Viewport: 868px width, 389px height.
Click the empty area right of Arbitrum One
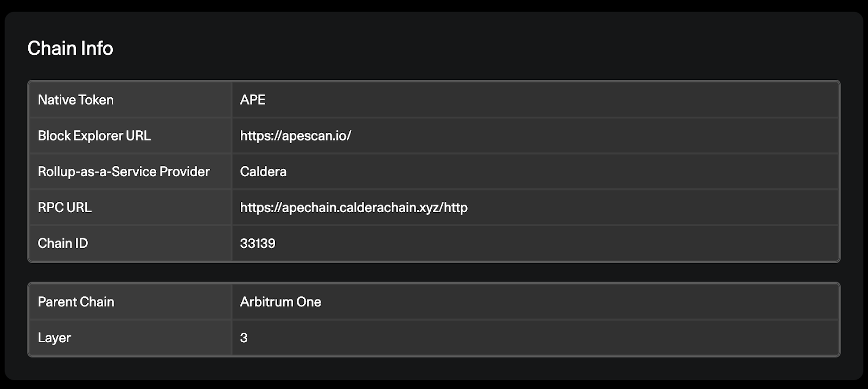580,302
